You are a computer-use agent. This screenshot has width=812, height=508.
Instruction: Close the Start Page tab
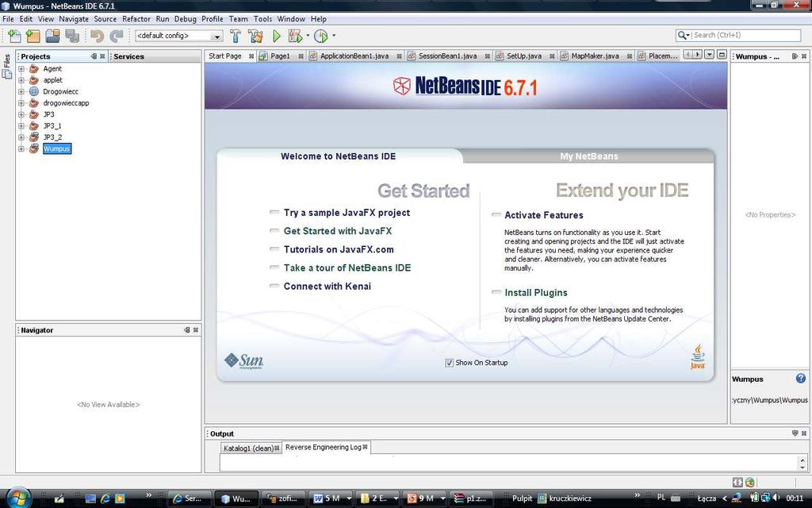[251, 56]
